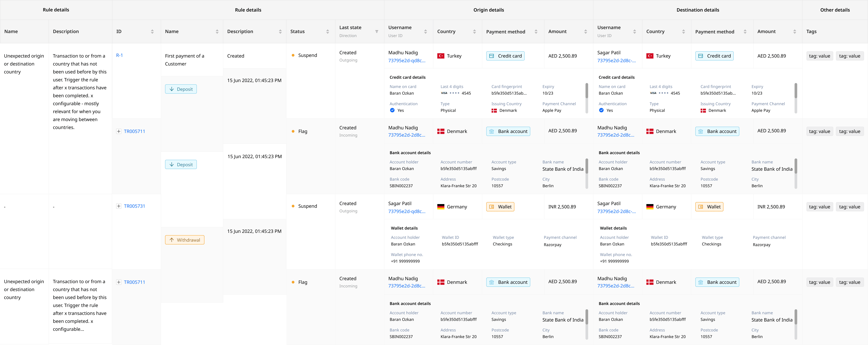This screenshot has width=868, height=345.
Task: Expand the last TR005711 row
Action: [x=119, y=282]
